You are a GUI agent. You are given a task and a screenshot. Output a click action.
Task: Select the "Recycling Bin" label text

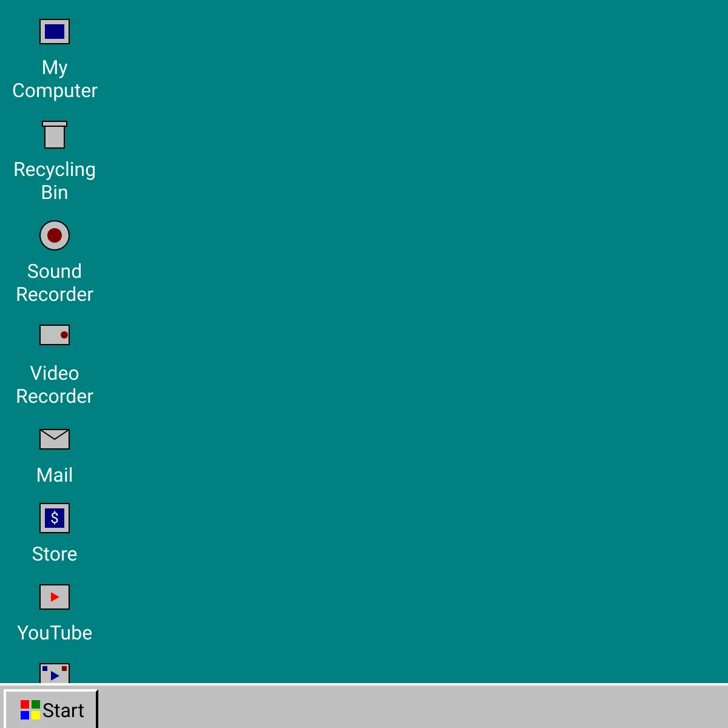coord(55,181)
